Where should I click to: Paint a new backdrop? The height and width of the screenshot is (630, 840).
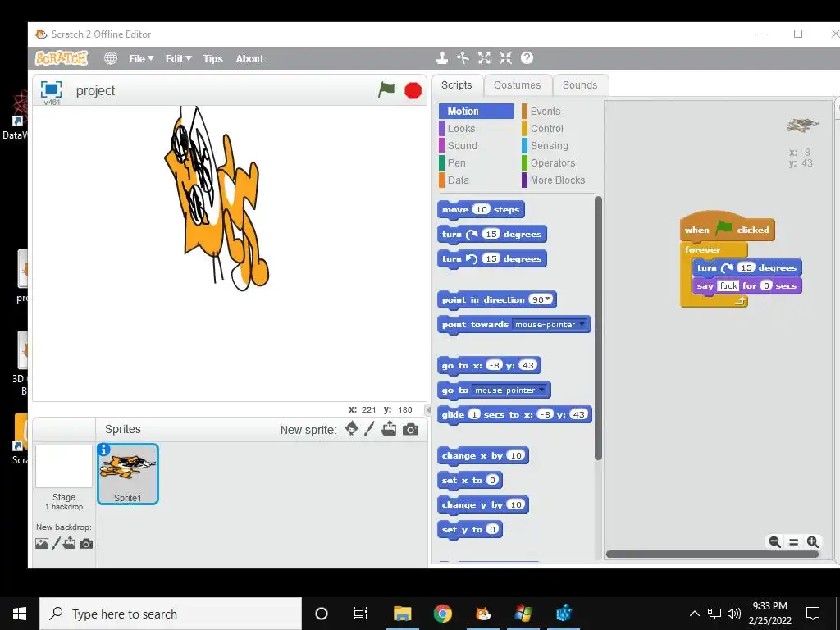(56, 544)
